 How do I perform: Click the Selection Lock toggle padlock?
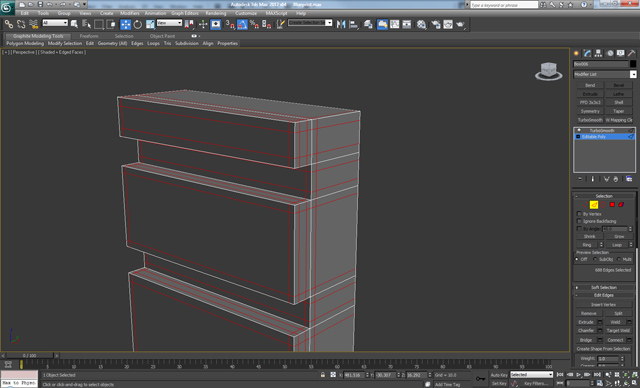323,375
